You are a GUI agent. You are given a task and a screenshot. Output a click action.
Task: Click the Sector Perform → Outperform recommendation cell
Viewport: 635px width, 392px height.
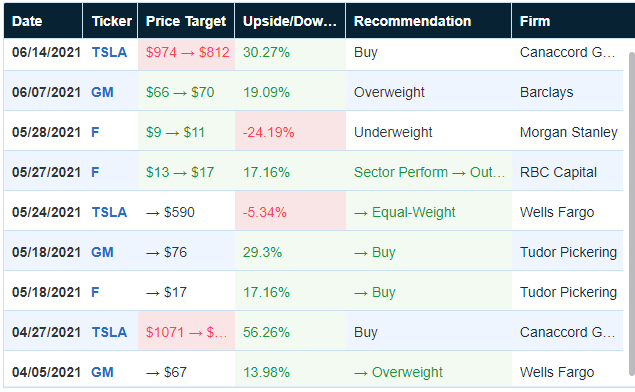tap(428, 170)
